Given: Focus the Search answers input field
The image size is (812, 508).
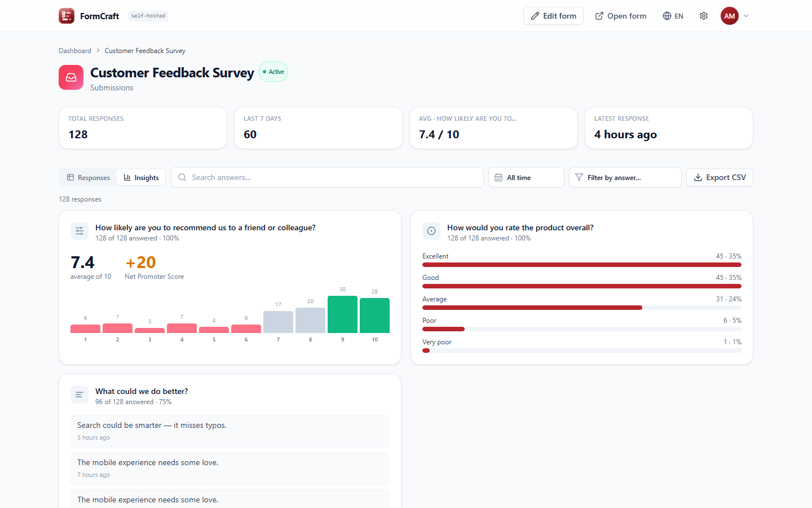Looking at the screenshot, I should [327, 177].
